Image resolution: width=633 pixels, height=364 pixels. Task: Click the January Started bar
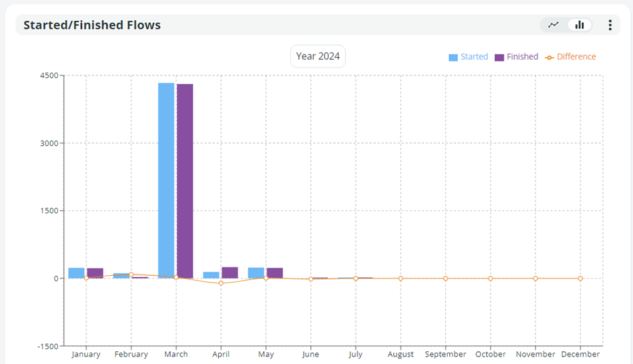point(77,273)
